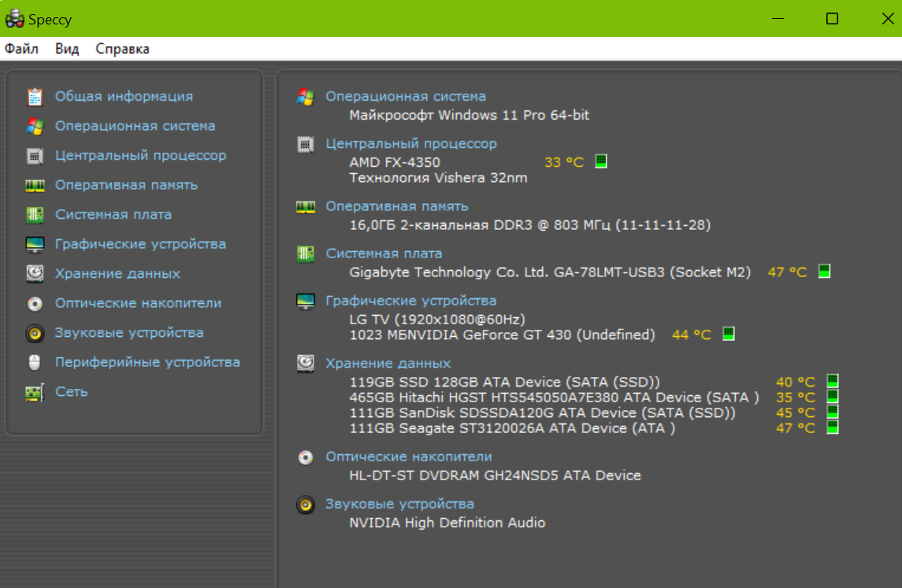The height and width of the screenshot is (588, 902).
Task: Click the green CPU temperature indicator
Action: click(601, 161)
